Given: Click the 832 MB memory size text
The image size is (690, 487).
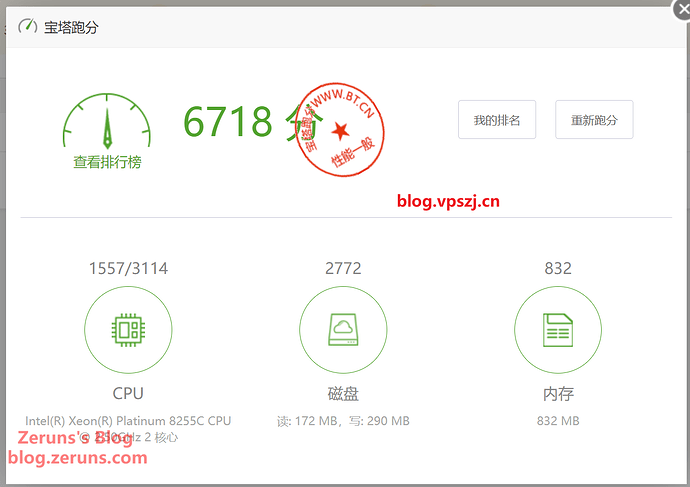Looking at the screenshot, I should pos(558,421).
